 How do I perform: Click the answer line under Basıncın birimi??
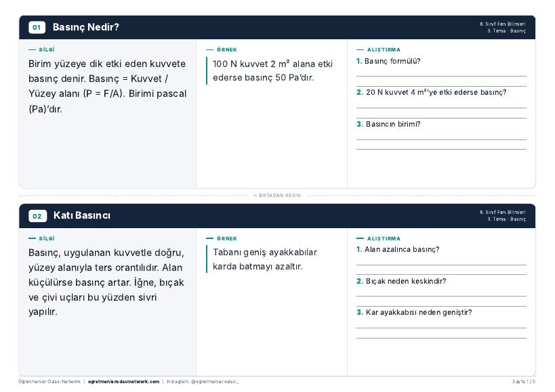(441, 139)
